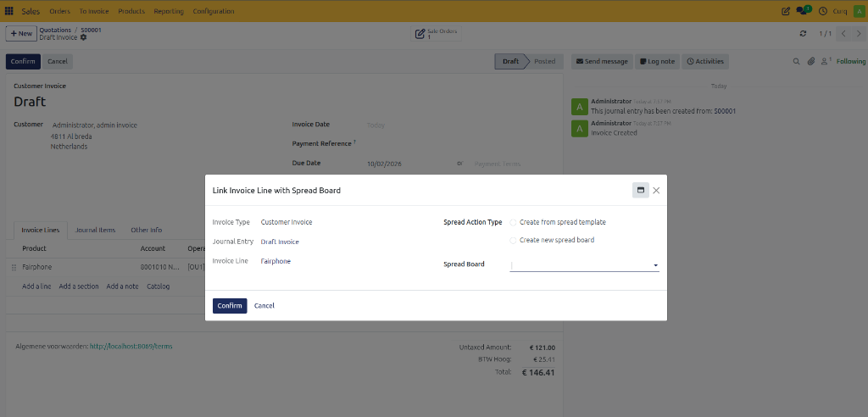Click Product column header
The image size is (868, 417).
[x=34, y=248]
